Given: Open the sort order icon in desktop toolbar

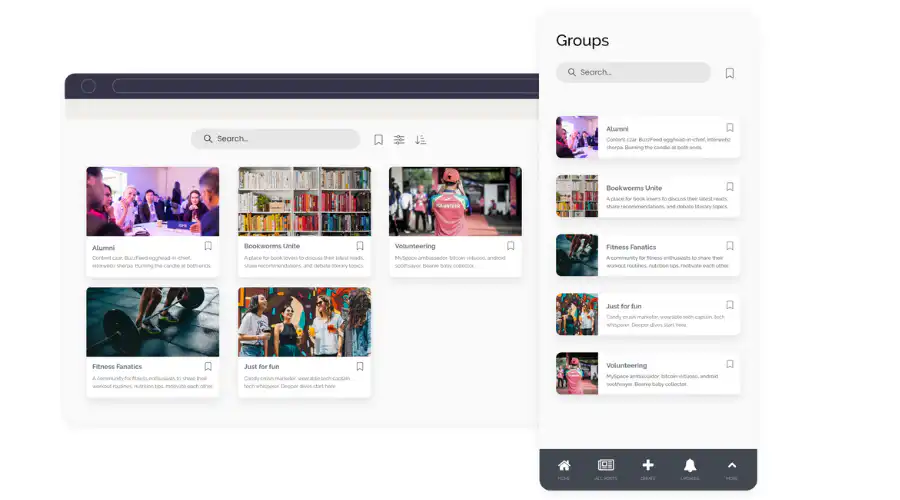Looking at the screenshot, I should (x=420, y=139).
